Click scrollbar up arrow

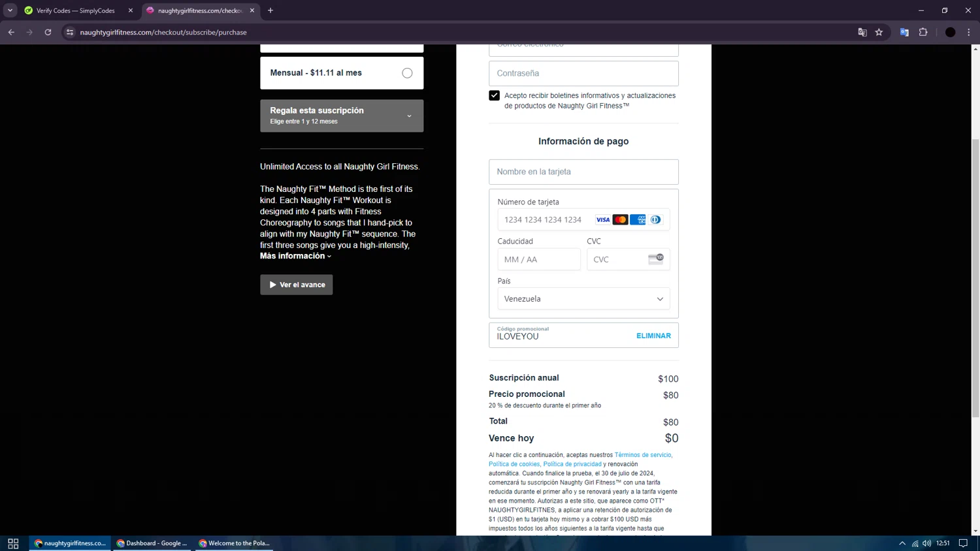click(x=975, y=49)
